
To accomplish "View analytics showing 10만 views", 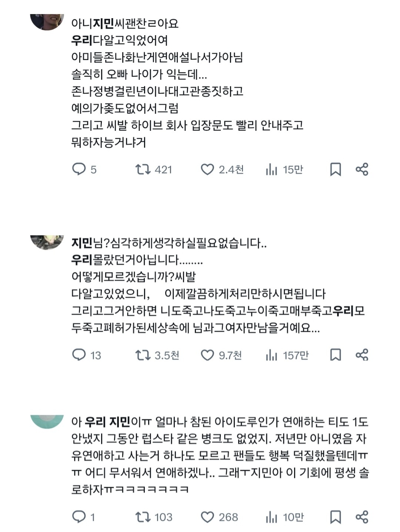I will 271,517.
